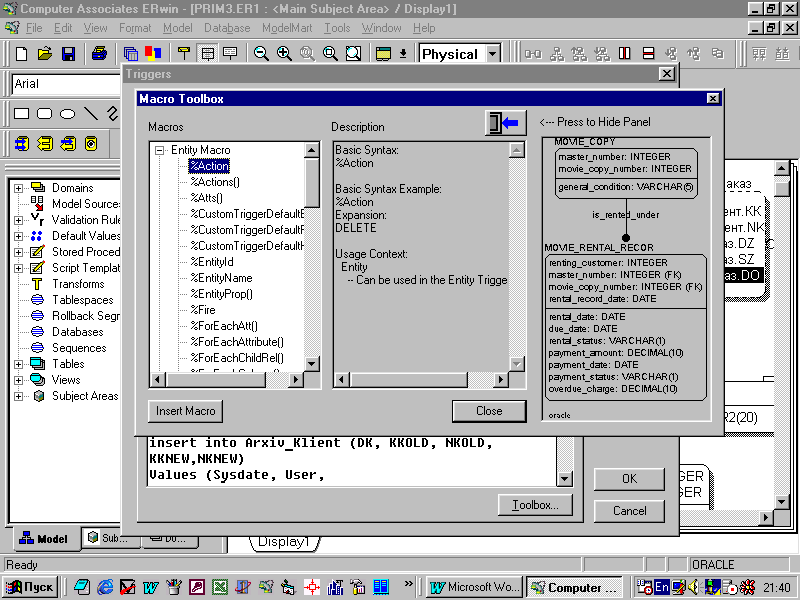Select the %EntityProp() macro

tap(221, 294)
